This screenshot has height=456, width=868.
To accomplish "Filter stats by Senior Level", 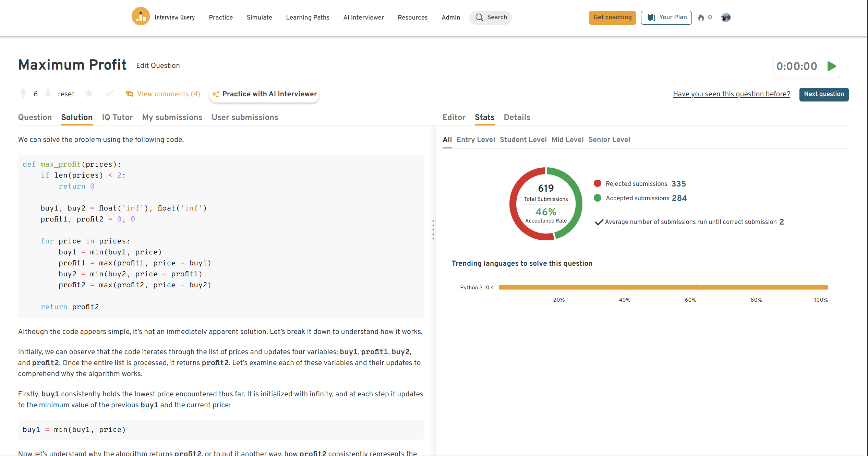I will (609, 140).
